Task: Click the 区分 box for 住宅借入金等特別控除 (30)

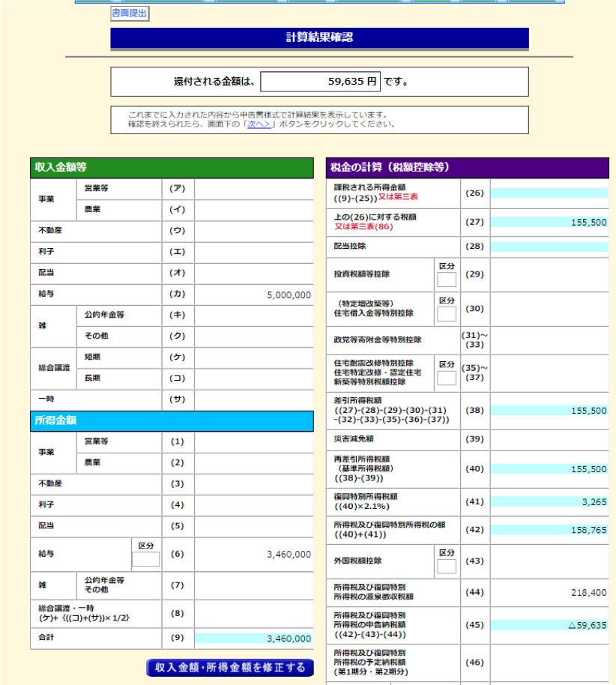Action: pos(446,313)
